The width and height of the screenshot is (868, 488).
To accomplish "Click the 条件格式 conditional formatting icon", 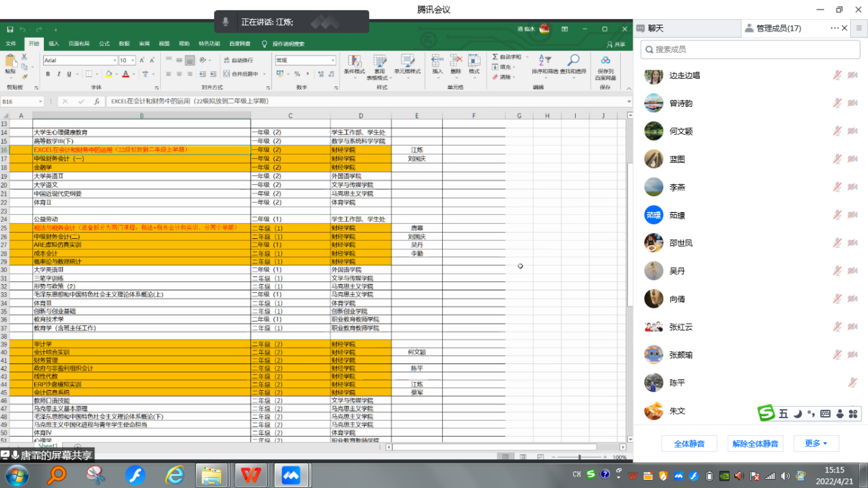I will 354,62.
